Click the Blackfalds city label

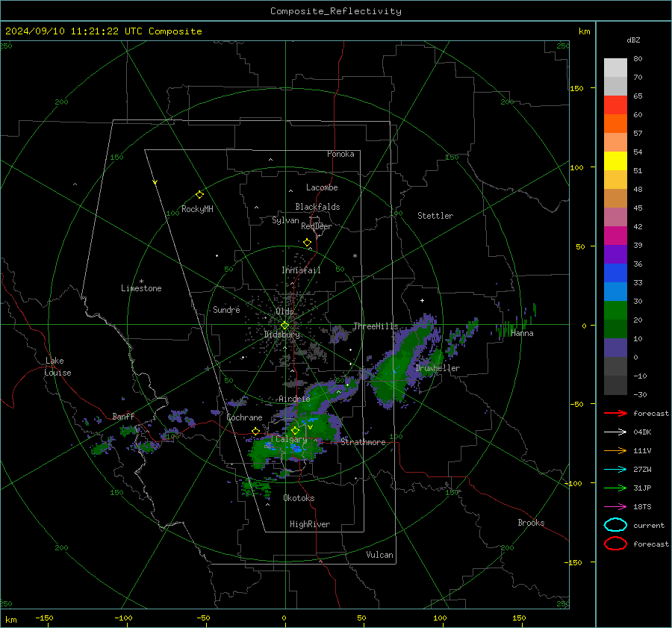(x=317, y=207)
